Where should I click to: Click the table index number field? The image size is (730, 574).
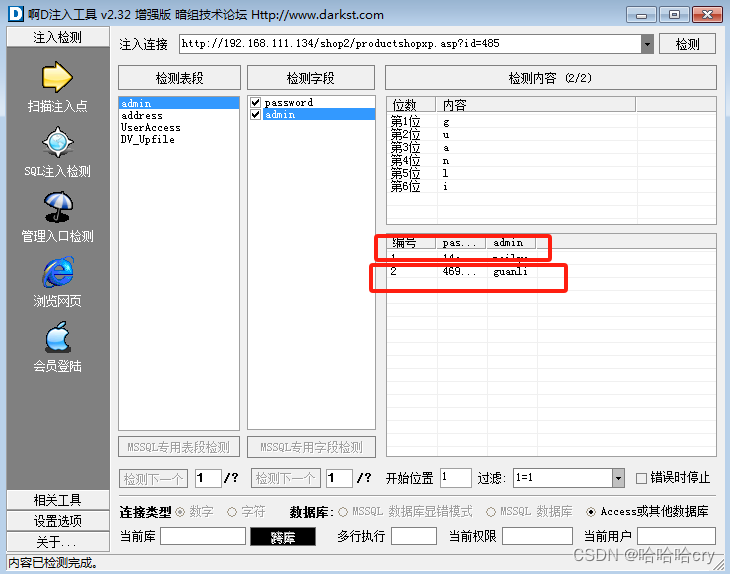208,478
